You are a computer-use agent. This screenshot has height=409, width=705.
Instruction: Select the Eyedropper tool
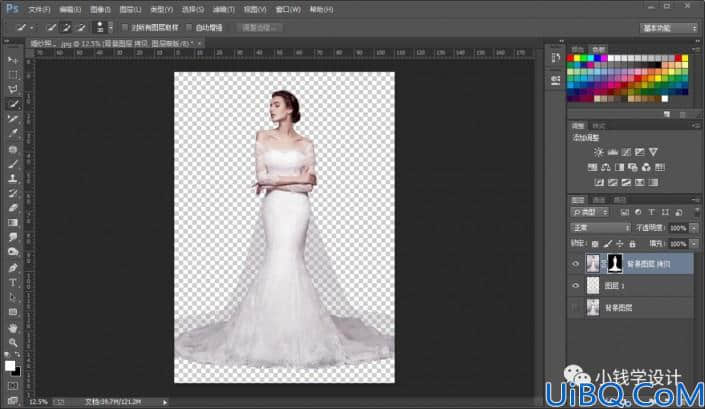click(13, 133)
